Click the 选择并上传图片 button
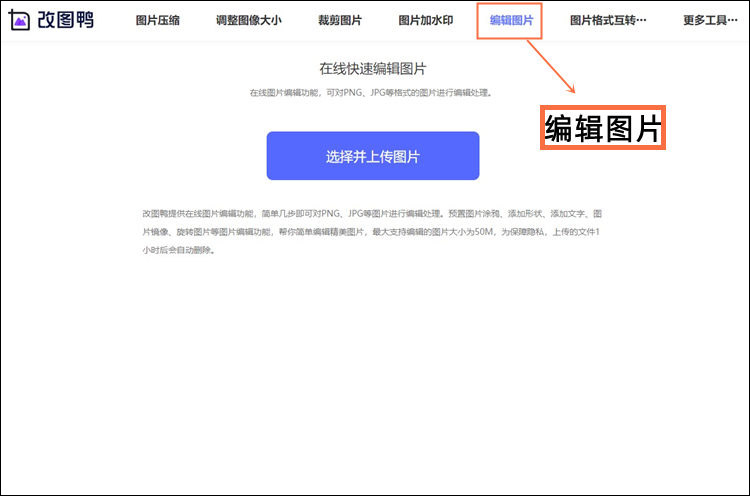Image resolution: width=750 pixels, height=496 pixels. 373,156
